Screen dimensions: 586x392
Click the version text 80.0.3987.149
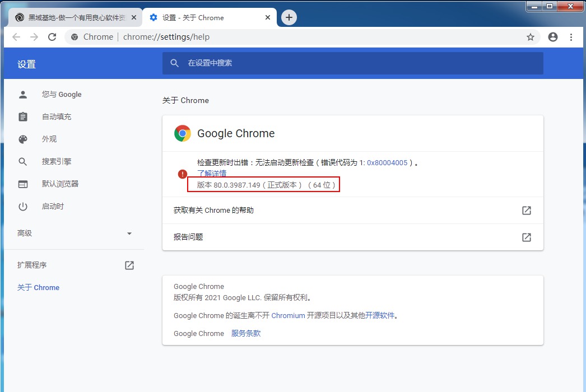point(236,185)
